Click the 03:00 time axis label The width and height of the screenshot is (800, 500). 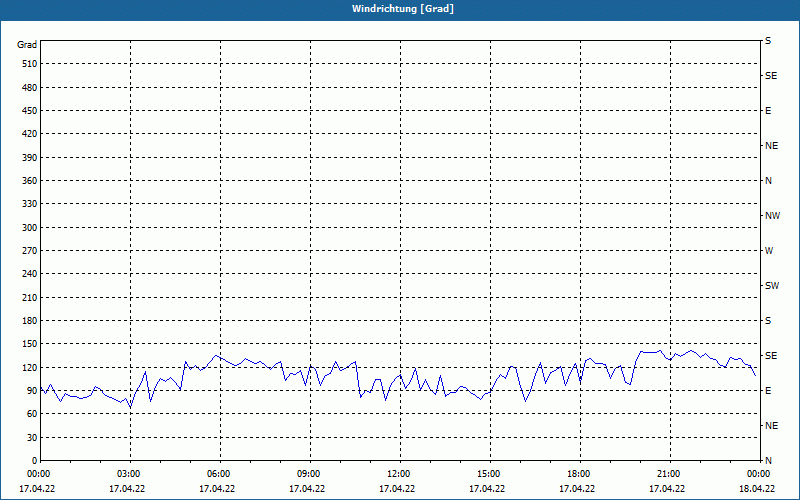(x=131, y=474)
